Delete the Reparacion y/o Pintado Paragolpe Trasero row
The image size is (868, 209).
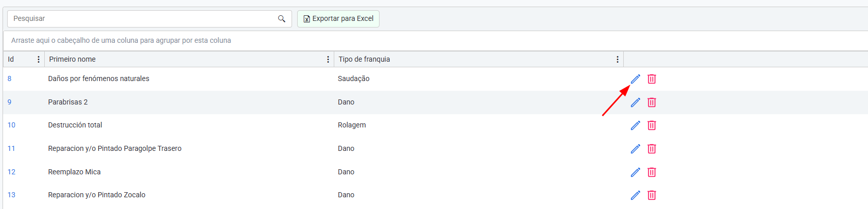tap(652, 149)
